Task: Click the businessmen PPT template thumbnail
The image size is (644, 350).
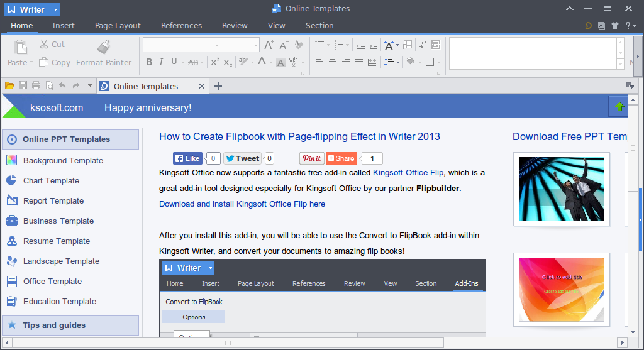Action: (562, 189)
